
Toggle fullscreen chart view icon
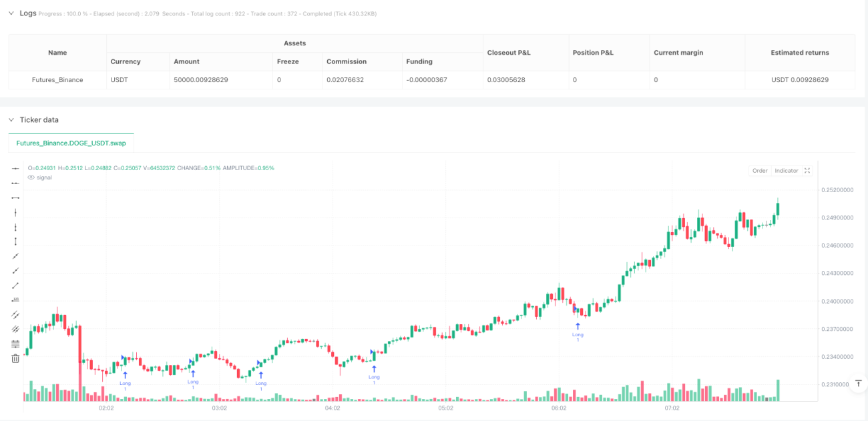pos(807,171)
